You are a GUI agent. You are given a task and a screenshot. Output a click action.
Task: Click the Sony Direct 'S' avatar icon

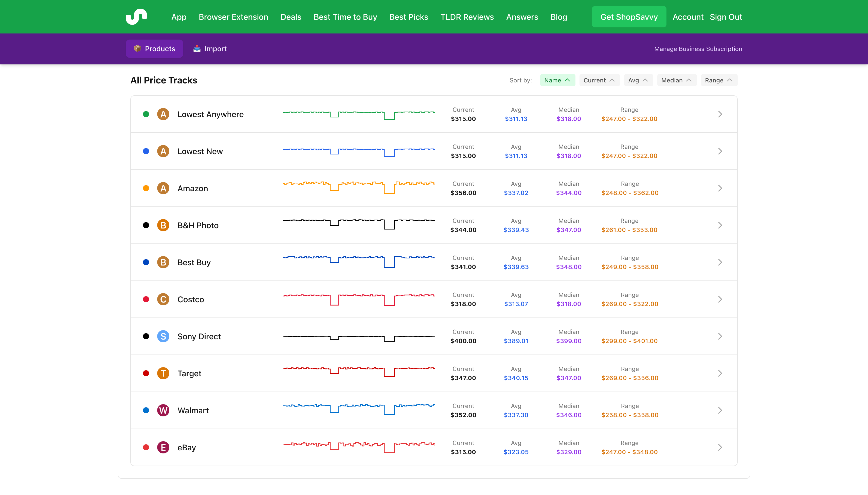[x=163, y=336]
